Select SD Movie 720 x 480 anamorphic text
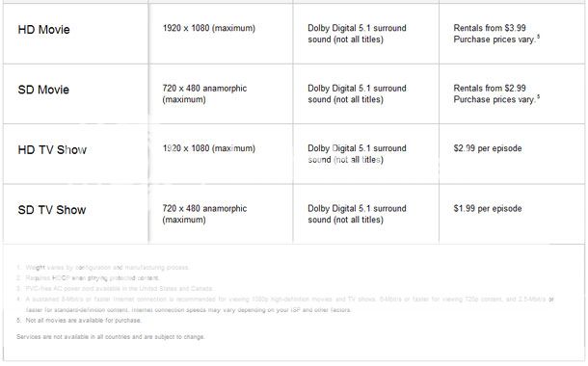Screen dimensions: 588x366 (x=204, y=93)
